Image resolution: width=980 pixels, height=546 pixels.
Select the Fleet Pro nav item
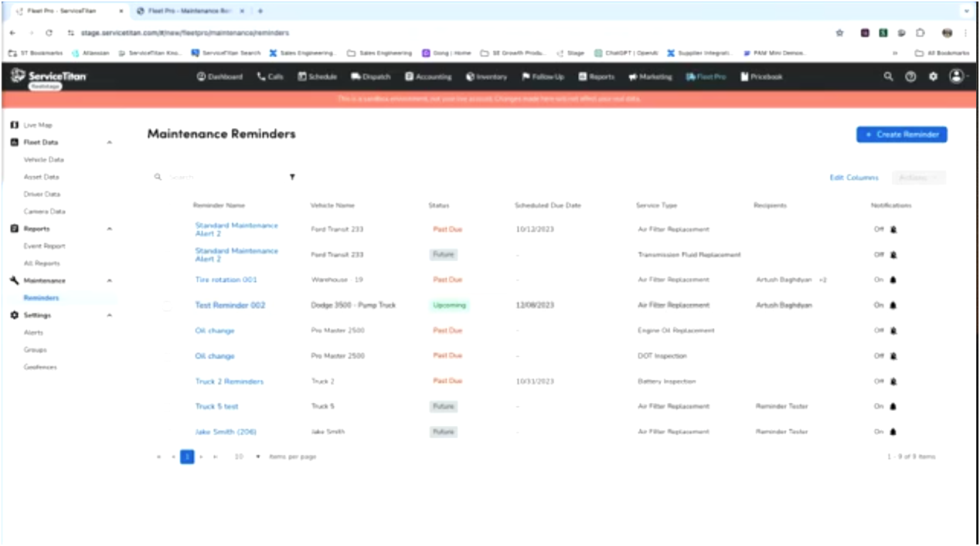706,77
